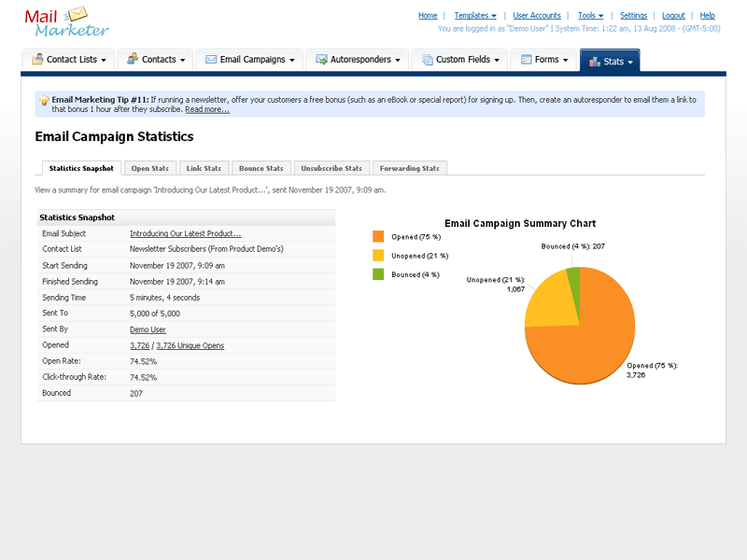Open the Bounce Stats tab
This screenshot has height=560, width=747.
pos(261,168)
